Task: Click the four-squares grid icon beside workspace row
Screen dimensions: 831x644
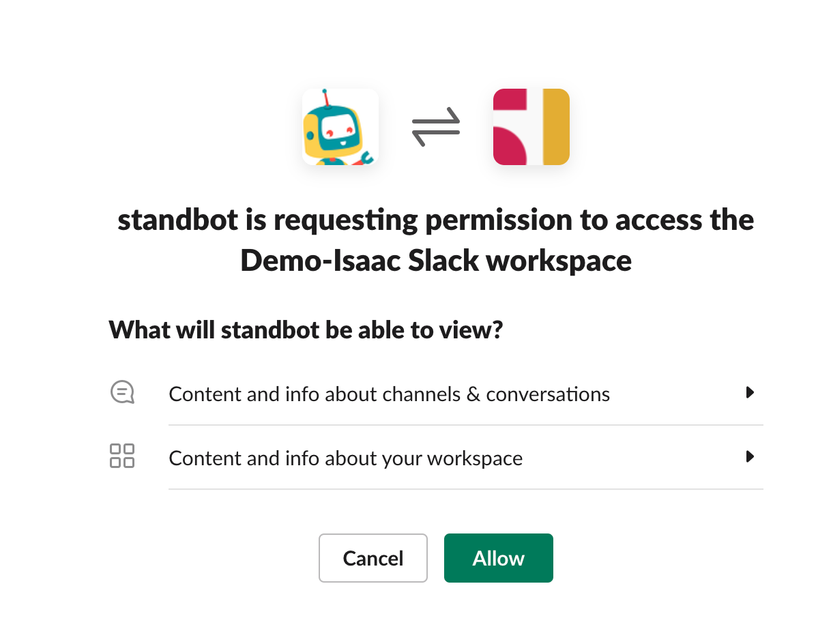Action: coord(122,456)
